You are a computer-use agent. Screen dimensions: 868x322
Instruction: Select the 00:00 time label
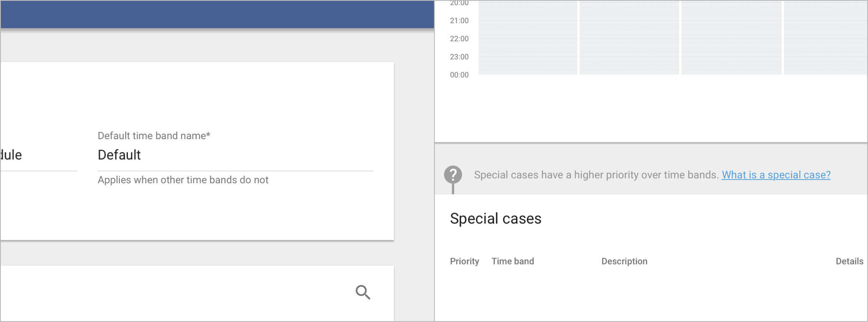coord(459,75)
